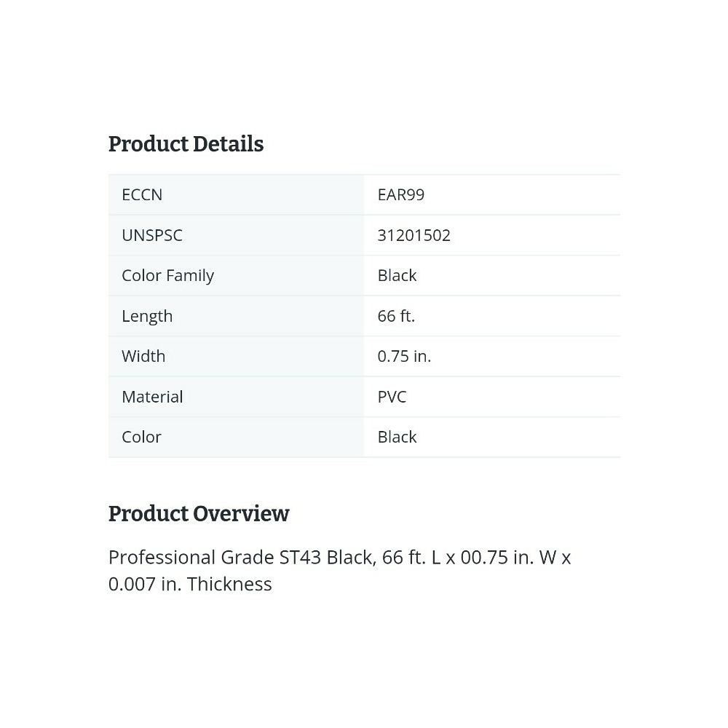This screenshot has width=728, height=728.
Task: Click the Product Overview heading
Action: click(x=199, y=514)
